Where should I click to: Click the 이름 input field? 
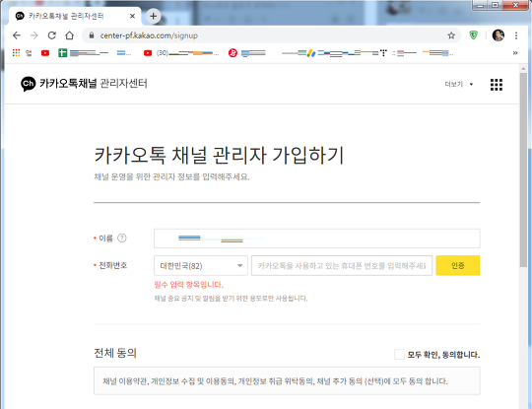(x=317, y=239)
